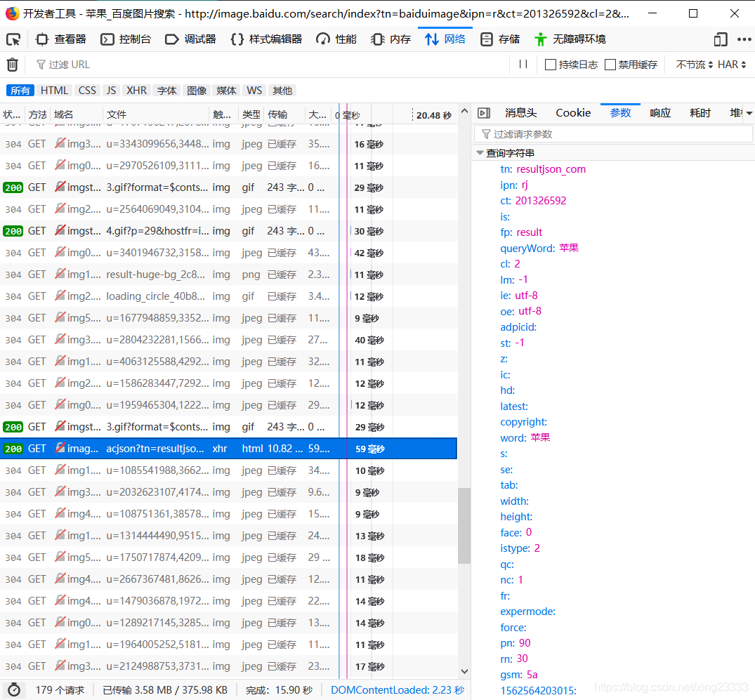Click scroll up arrow of request list
The image size is (755, 700).
[464, 111]
